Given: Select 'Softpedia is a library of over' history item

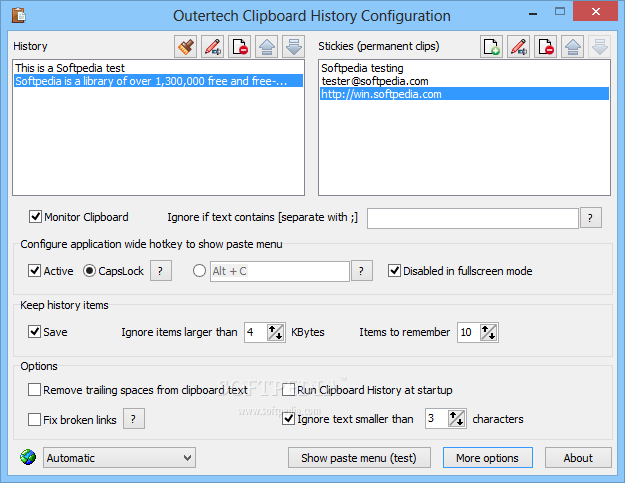Looking at the screenshot, I should (159, 81).
